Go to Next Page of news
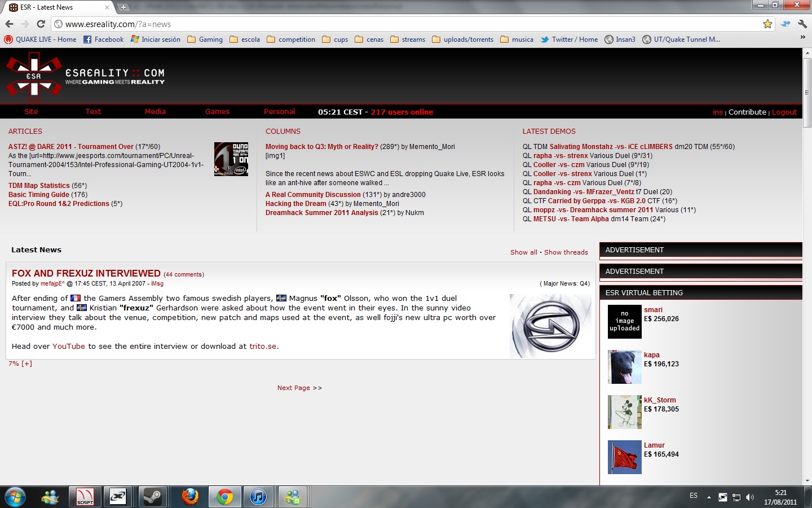 click(x=299, y=388)
